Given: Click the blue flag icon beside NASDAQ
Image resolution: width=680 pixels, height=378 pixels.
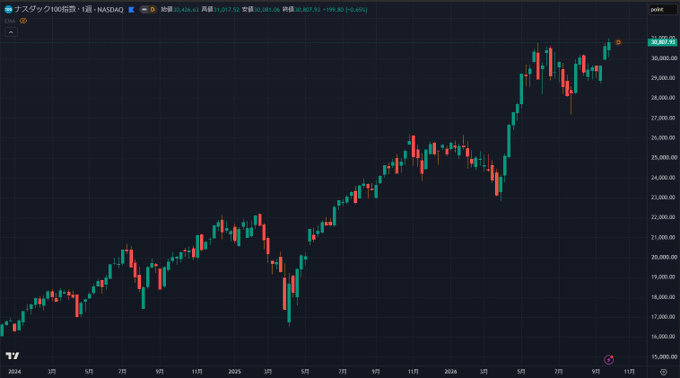Looking at the screenshot, I should (x=131, y=10).
